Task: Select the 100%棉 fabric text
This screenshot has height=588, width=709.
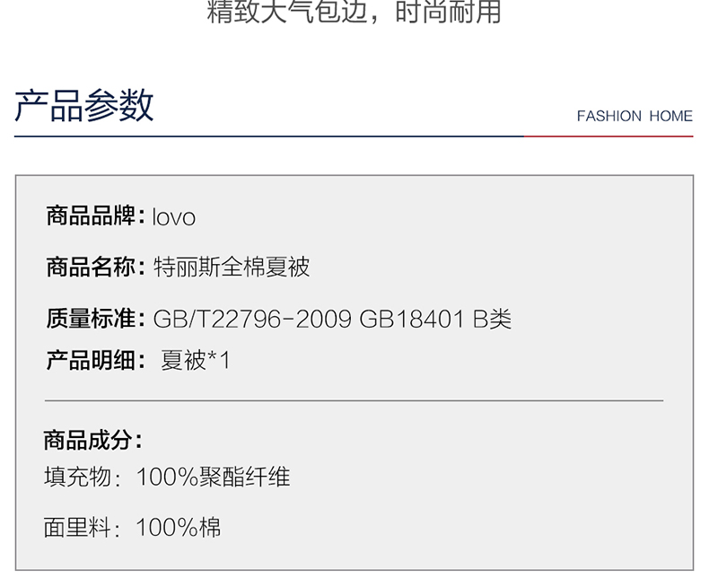Action: (179, 528)
